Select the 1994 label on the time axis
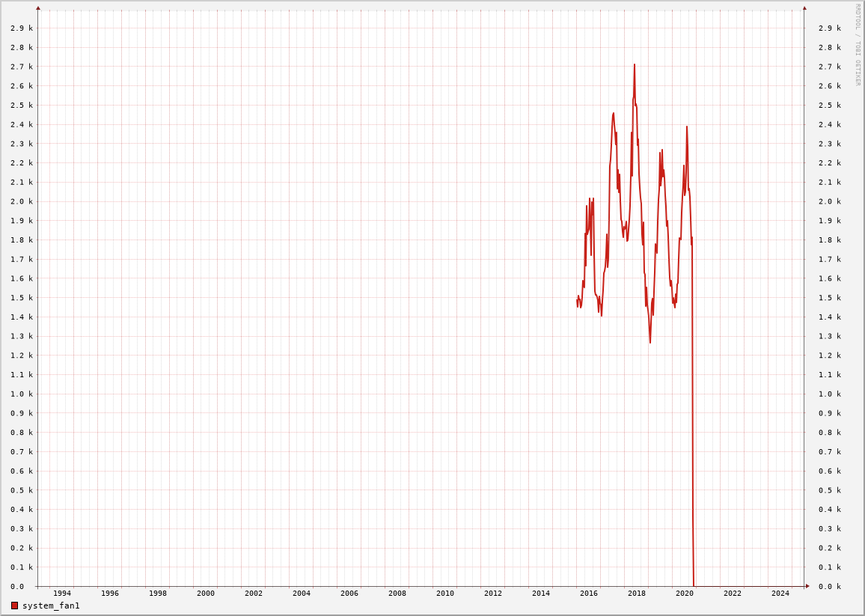865x616 pixels. coord(62,594)
